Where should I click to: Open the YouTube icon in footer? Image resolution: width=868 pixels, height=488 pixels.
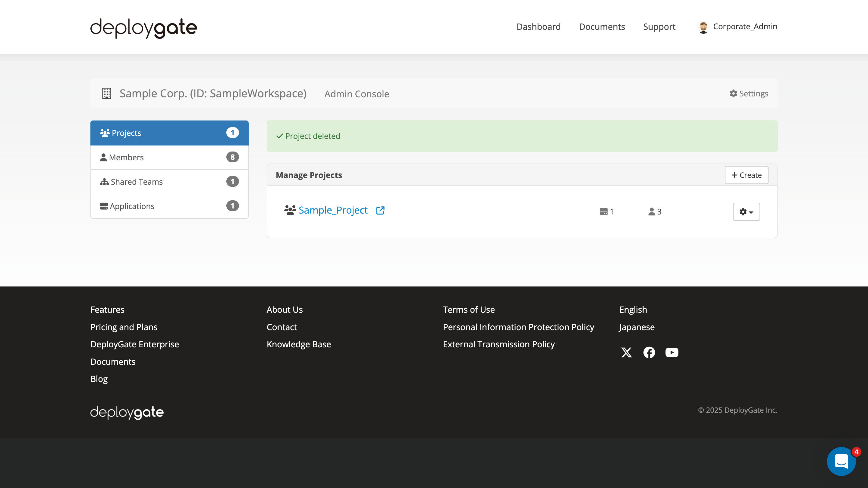pos(671,352)
